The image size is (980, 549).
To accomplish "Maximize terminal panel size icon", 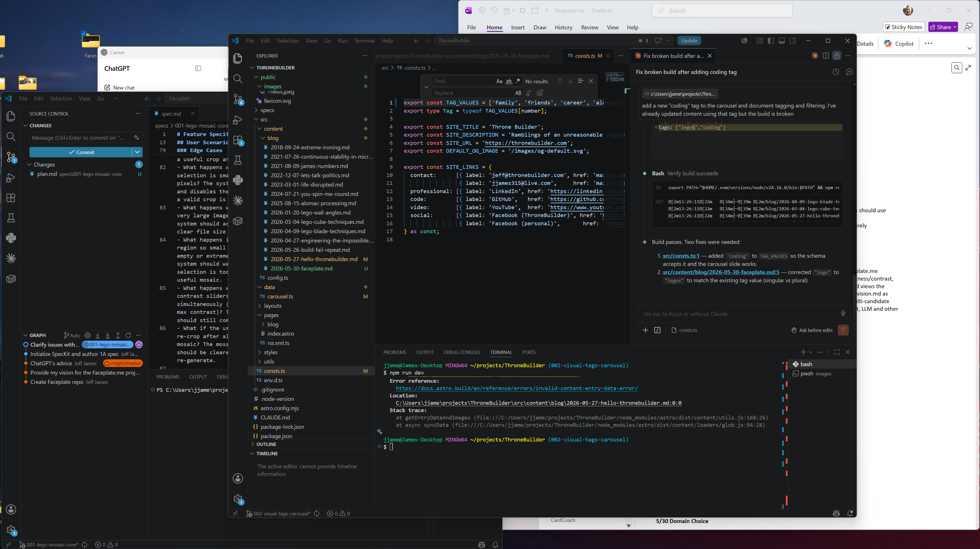I will (837, 352).
